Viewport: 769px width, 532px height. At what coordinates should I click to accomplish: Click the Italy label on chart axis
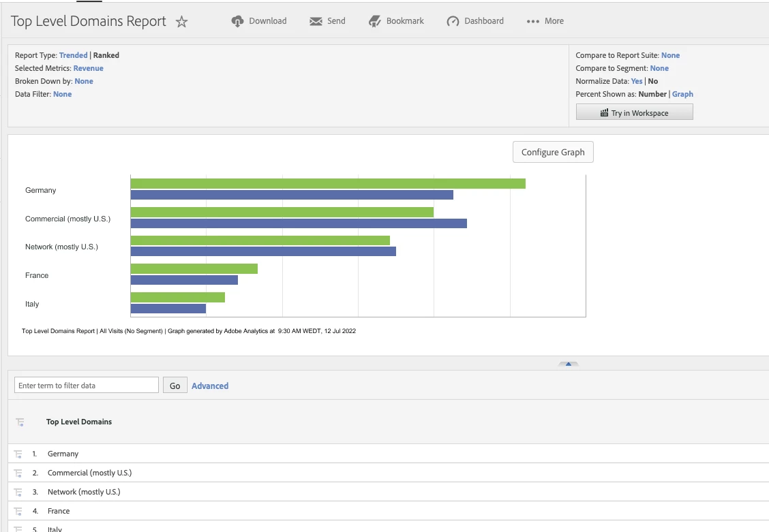[x=32, y=304]
